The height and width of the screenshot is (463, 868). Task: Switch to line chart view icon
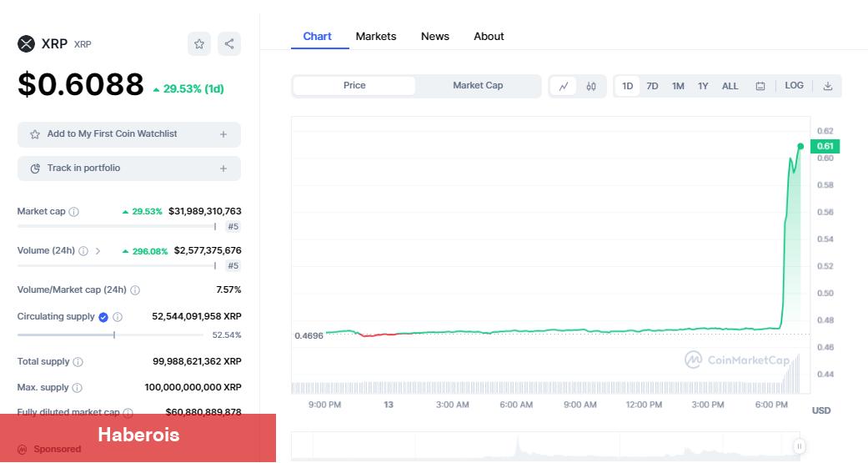564,87
